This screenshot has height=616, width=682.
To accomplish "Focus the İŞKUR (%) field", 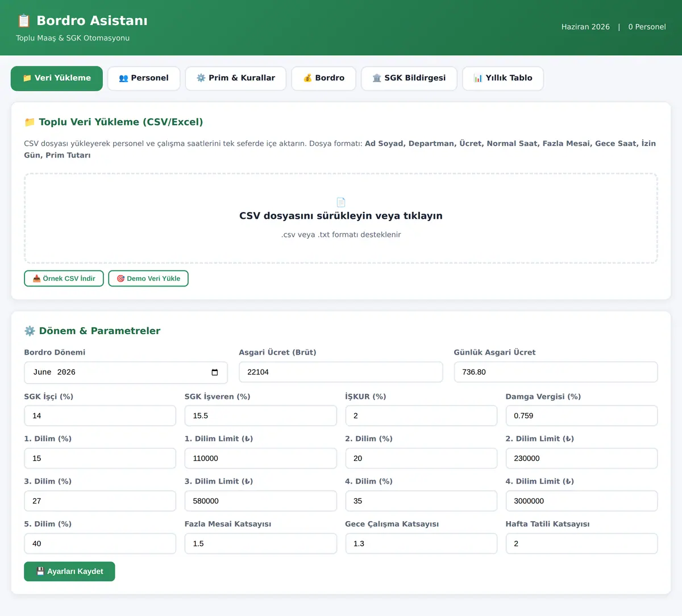I will 421,416.
